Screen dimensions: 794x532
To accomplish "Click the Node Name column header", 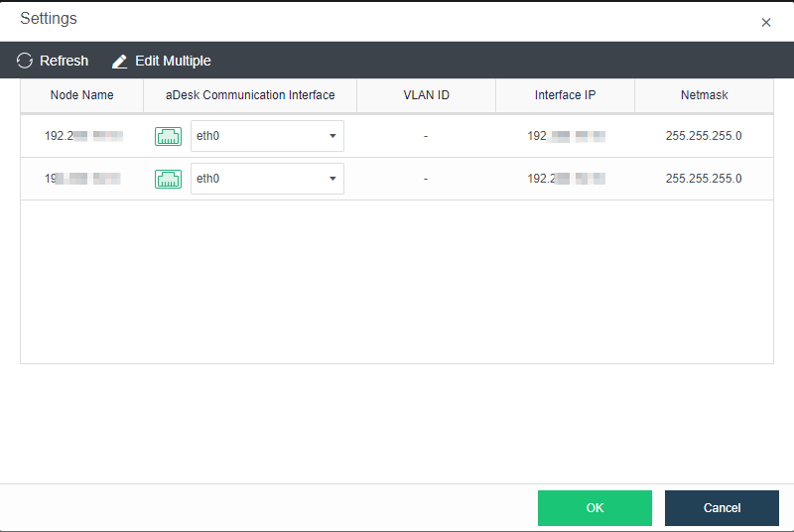I will pos(81,95).
